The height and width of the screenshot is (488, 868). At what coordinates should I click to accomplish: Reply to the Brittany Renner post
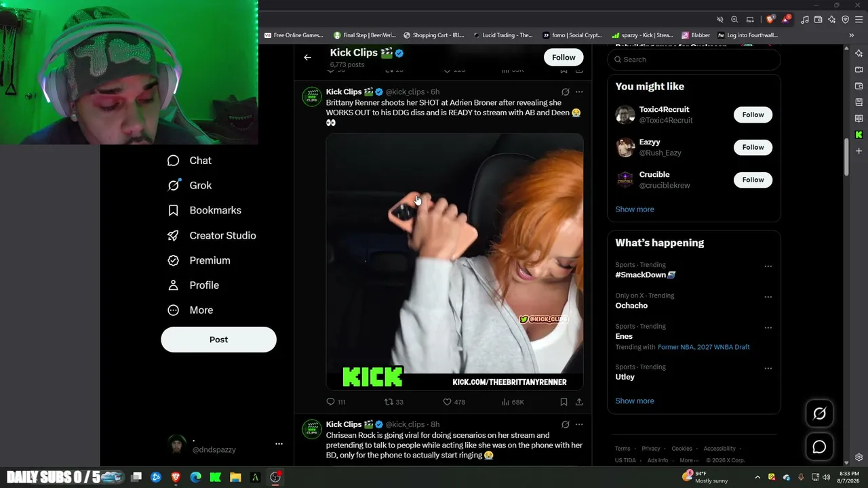click(x=336, y=402)
